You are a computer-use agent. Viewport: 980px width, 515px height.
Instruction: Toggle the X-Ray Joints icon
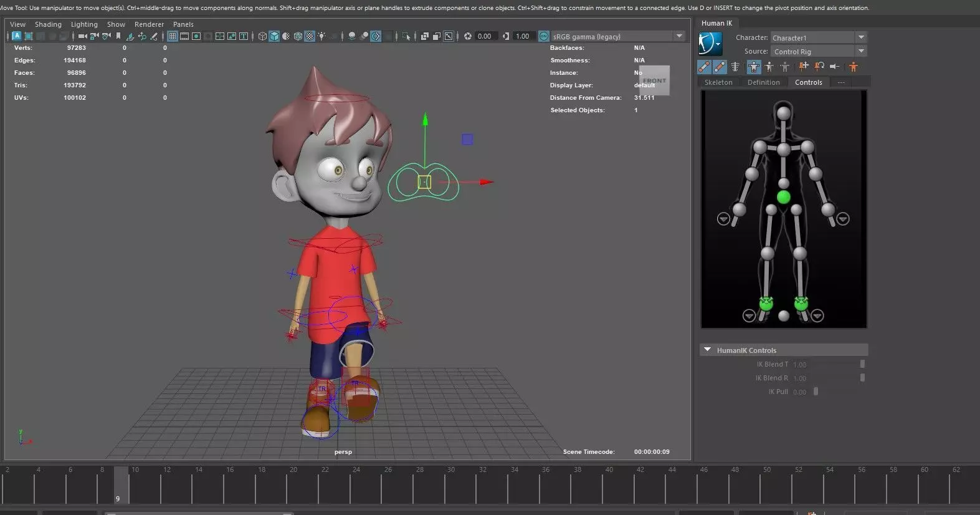pos(449,36)
